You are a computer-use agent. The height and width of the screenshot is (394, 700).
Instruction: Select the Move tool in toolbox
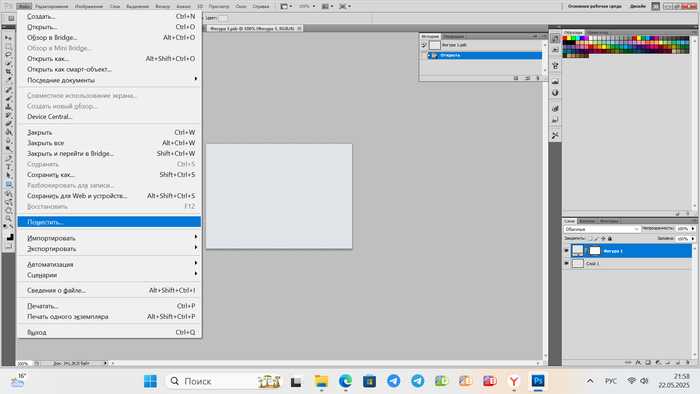[8, 38]
